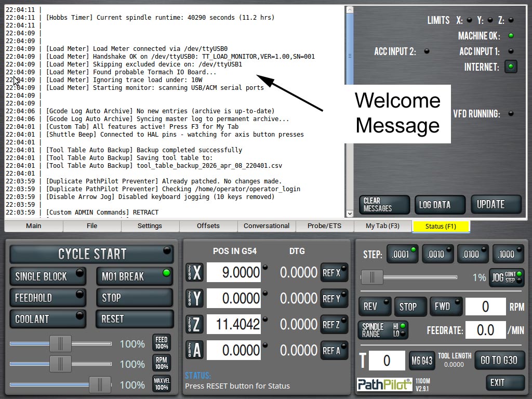Reset RPM override to 100%
The width and height of the screenshot is (532, 399).
tap(161, 364)
